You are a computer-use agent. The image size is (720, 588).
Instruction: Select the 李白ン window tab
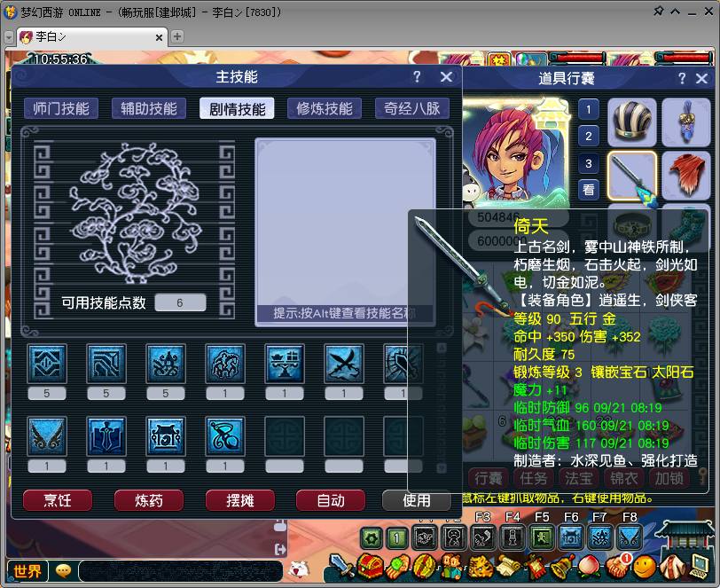tap(91, 36)
